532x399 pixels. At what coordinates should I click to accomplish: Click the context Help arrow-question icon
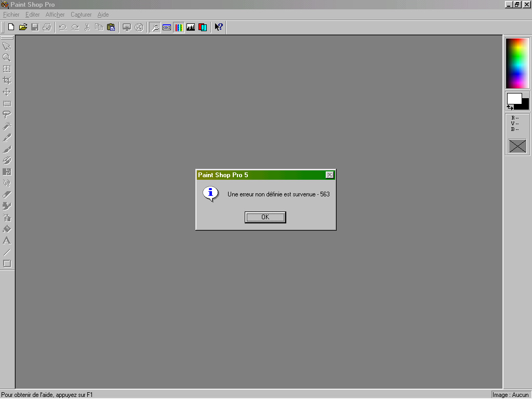click(219, 27)
